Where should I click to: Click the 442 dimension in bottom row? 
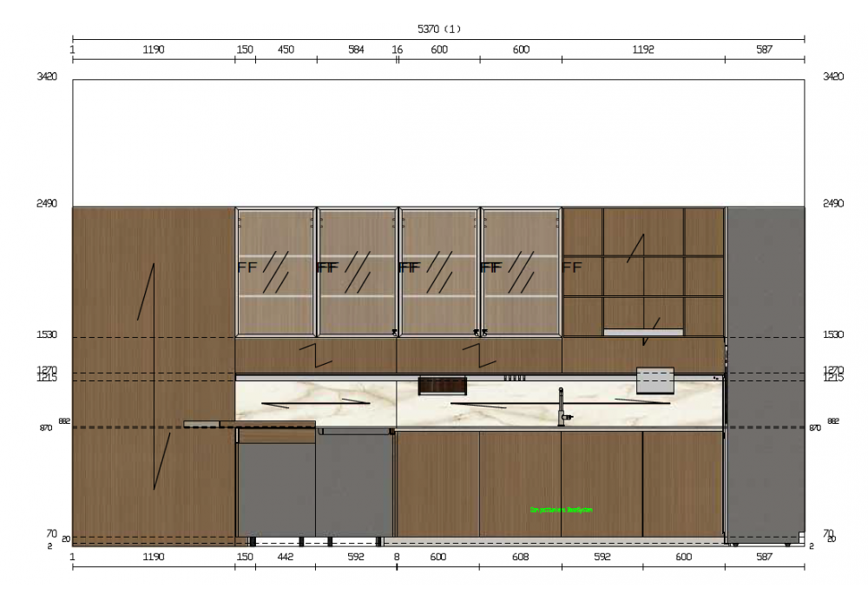pos(286,557)
